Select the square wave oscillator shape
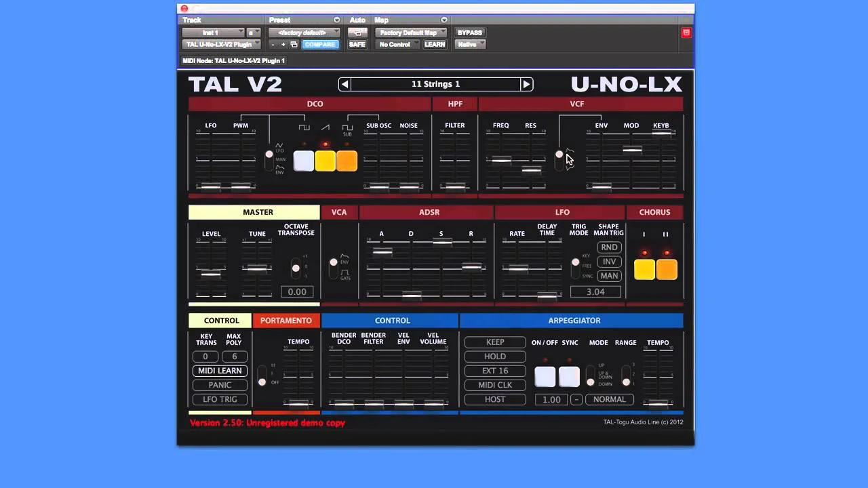The image size is (868, 488). (x=303, y=161)
